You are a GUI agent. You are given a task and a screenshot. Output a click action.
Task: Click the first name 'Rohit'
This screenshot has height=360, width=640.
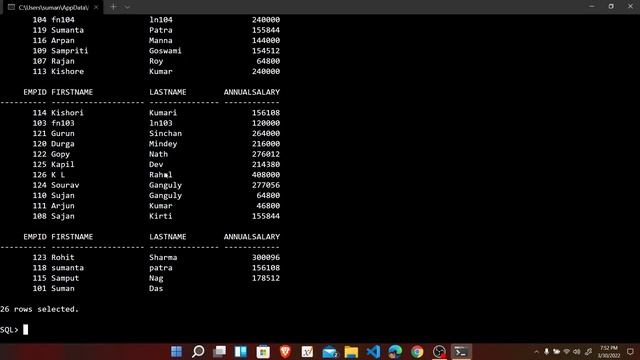pos(63,258)
